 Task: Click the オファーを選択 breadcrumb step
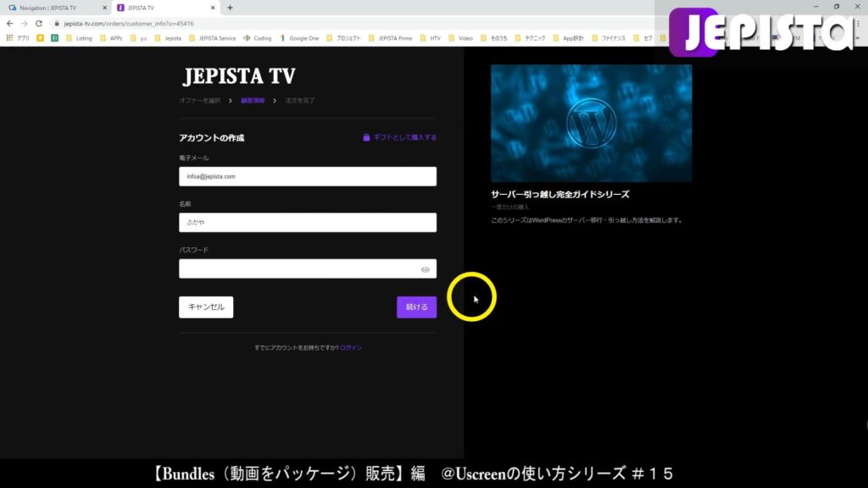[200, 101]
